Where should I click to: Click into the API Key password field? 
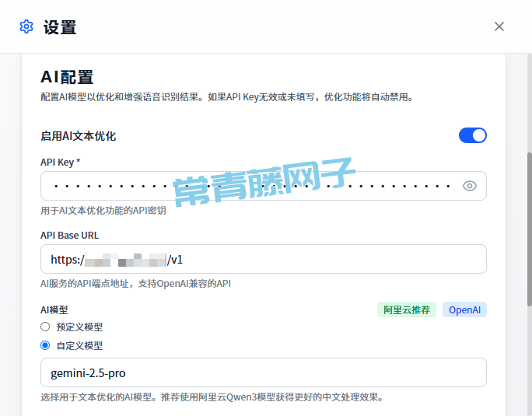click(249, 186)
